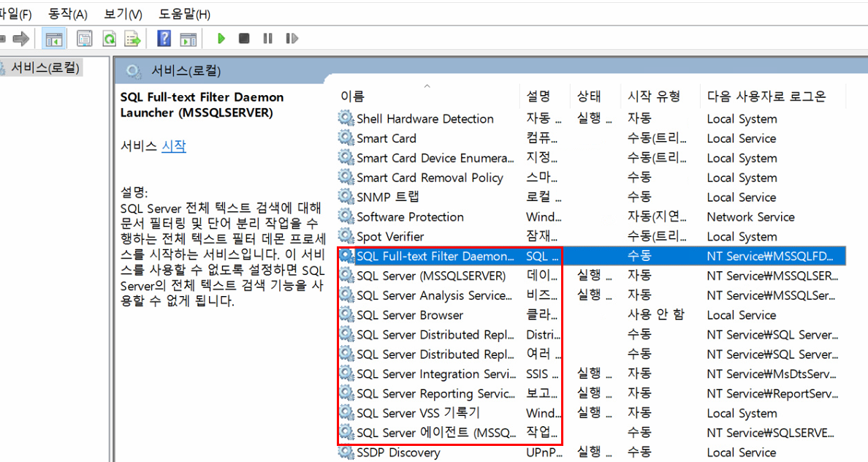868x462 pixels.
Task: Click the Software Protection gear icon
Action: [x=346, y=216]
